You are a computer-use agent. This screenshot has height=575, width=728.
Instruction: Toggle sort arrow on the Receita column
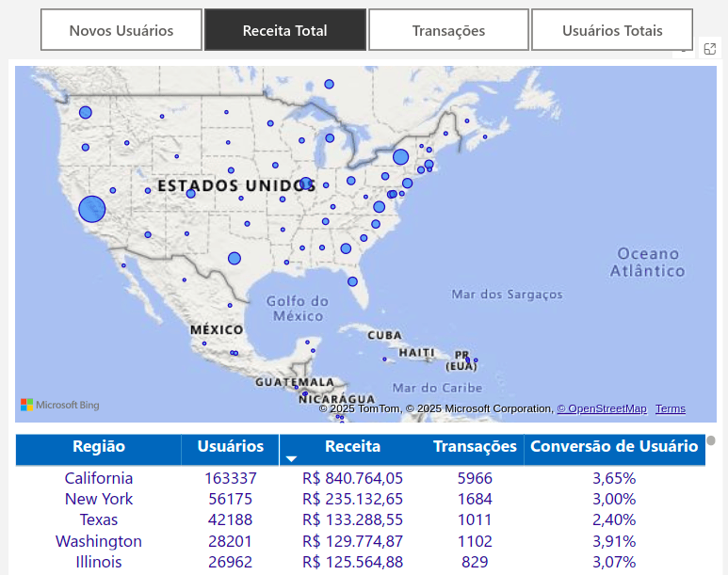click(292, 458)
